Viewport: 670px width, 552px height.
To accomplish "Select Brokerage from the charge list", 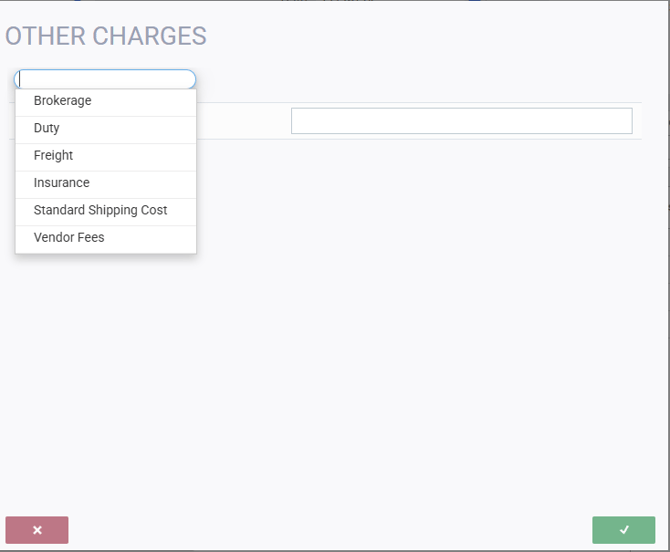I will pos(62,101).
